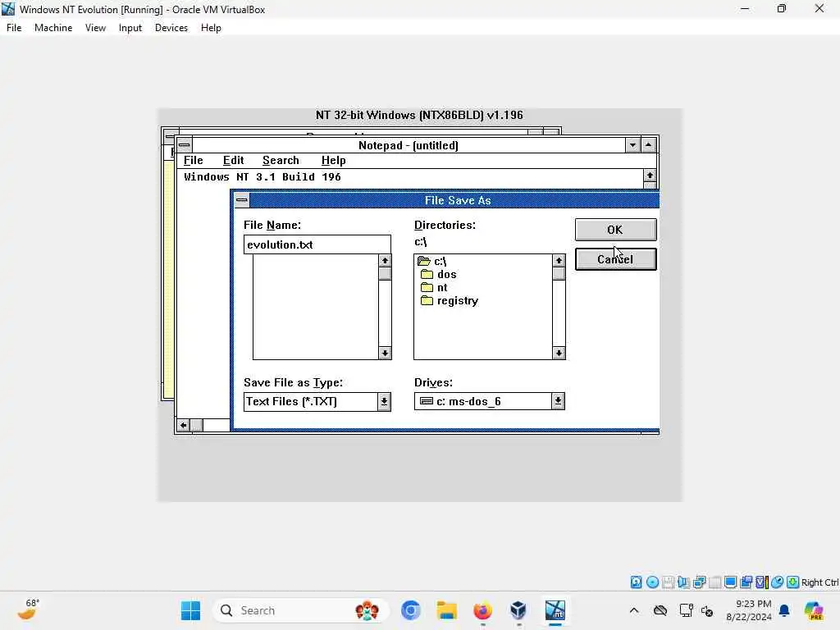The height and width of the screenshot is (630, 840).
Task: Cancel the File Save As dialog
Action: click(x=615, y=259)
